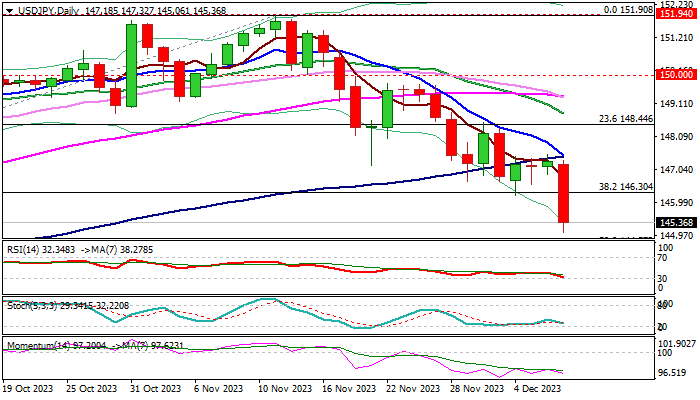Click the 4 Dec 2023 date label
This screenshot has width=700, height=400.
coord(537,389)
